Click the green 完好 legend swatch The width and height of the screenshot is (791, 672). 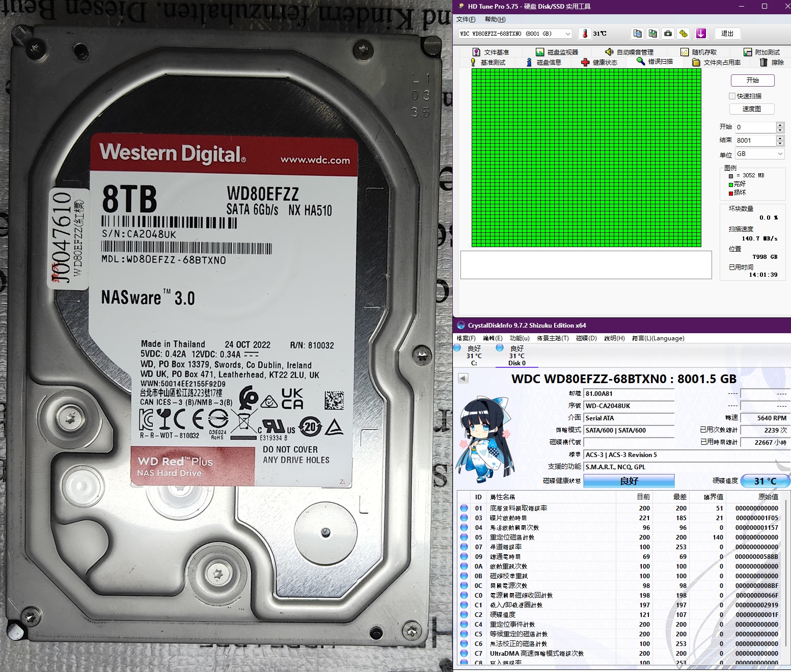731,184
